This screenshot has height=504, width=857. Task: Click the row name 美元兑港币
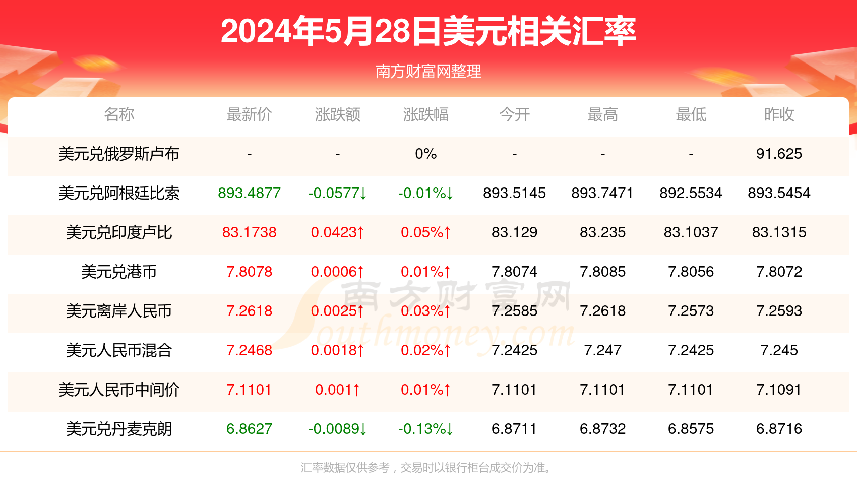coord(119,272)
